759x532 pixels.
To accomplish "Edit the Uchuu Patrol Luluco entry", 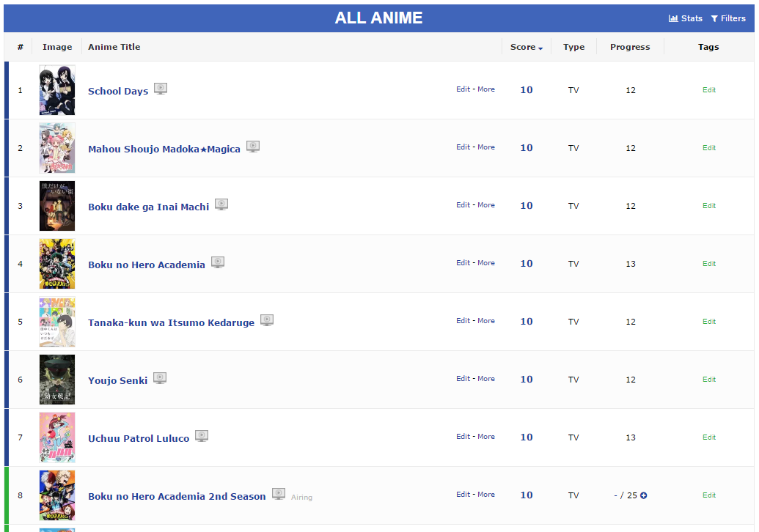I will [463, 437].
